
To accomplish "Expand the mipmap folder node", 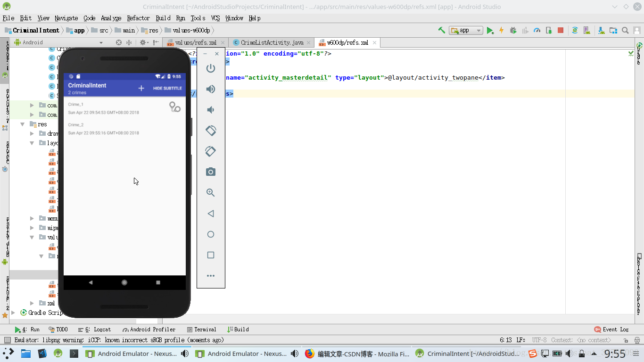I will pos(32,228).
